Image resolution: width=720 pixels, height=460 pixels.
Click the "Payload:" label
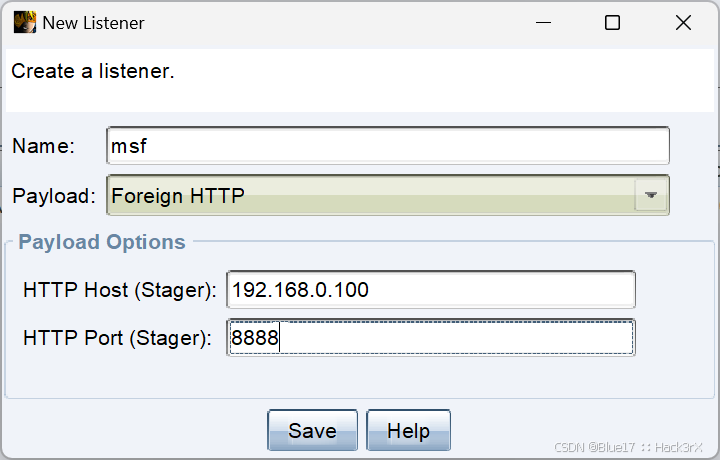(54, 196)
